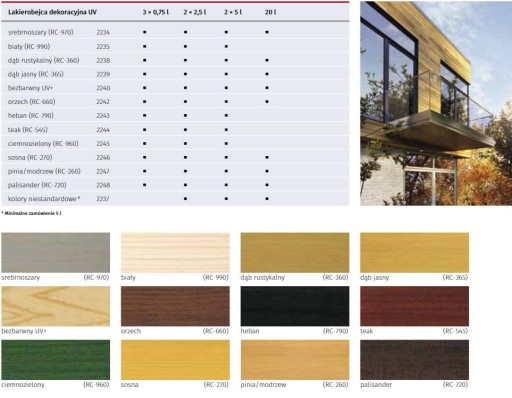
Task: Select the table row for heban 2243
Action: pyautogui.click(x=175, y=116)
